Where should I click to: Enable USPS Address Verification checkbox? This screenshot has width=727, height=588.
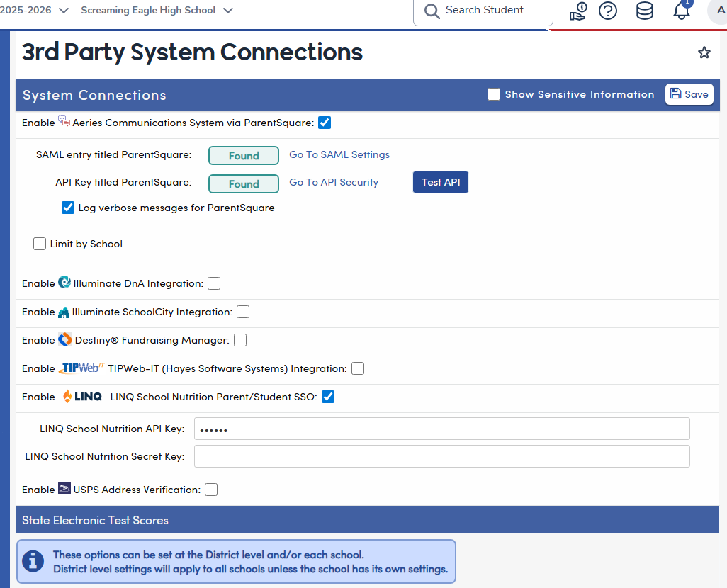(211, 490)
